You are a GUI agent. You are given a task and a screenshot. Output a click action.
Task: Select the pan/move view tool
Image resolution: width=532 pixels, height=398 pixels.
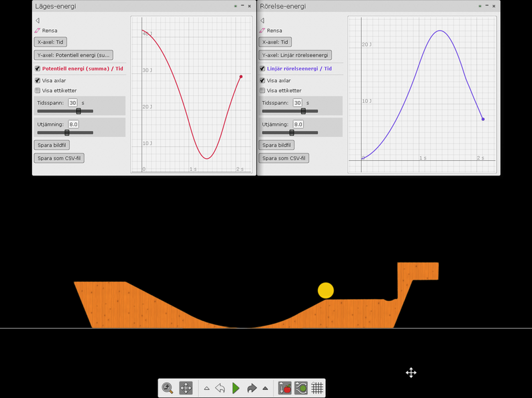point(186,388)
